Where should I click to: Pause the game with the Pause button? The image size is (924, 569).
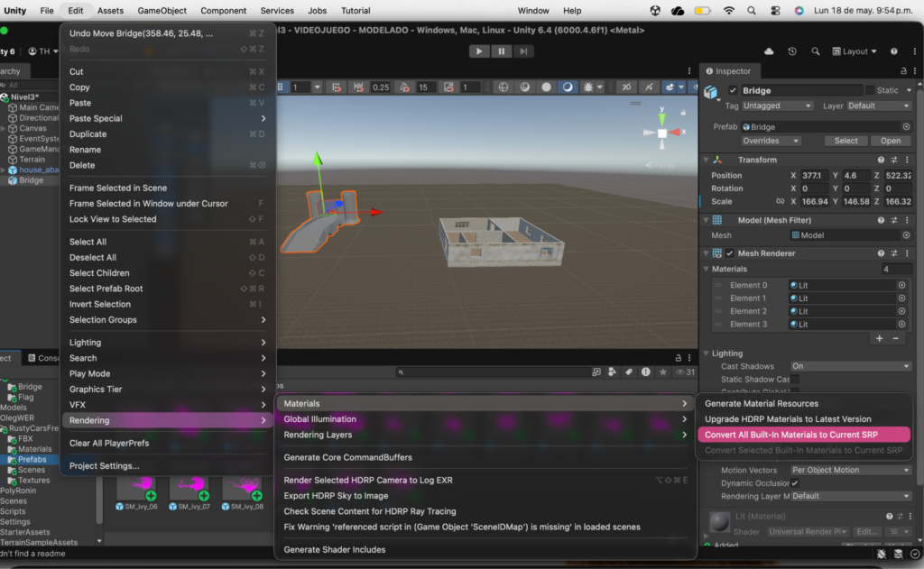(502, 51)
